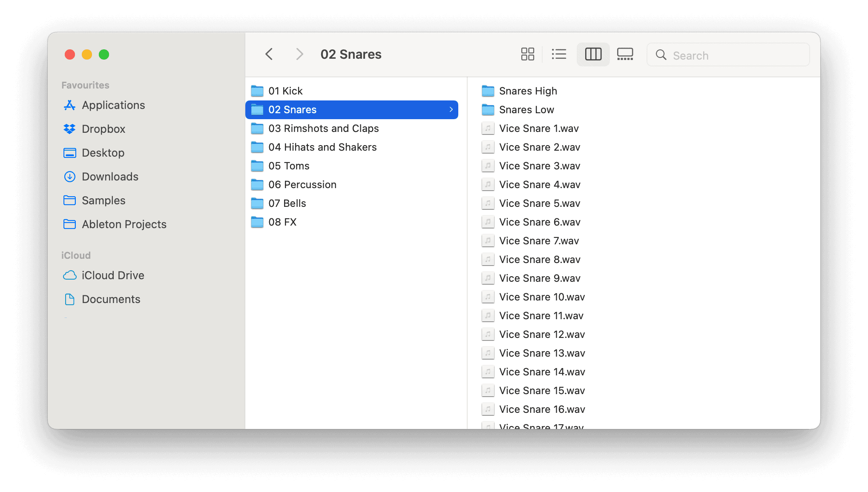Go back to previous folder
868x492 pixels.
tap(269, 54)
